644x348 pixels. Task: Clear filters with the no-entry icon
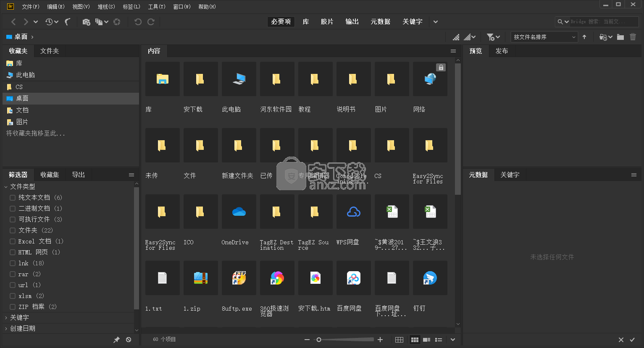point(129,340)
